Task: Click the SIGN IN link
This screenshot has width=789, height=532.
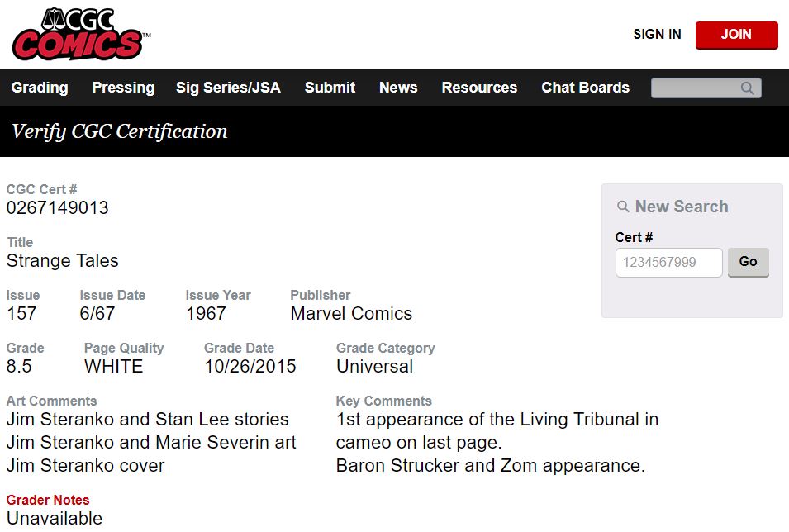Action: pos(657,34)
